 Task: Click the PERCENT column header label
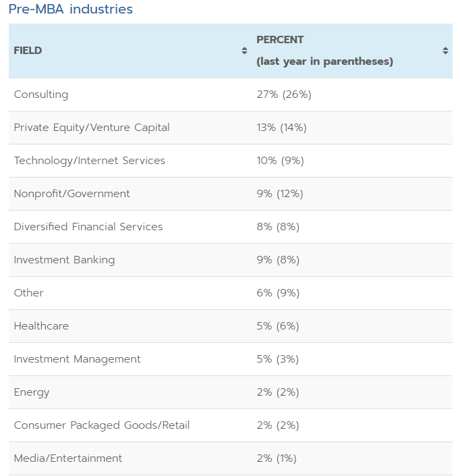pos(280,40)
